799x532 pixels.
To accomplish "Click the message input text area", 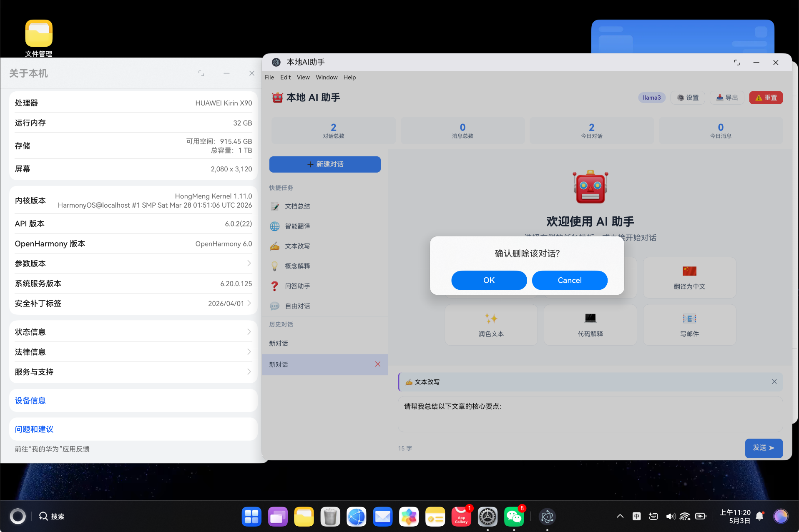I will tap(590, 414).
